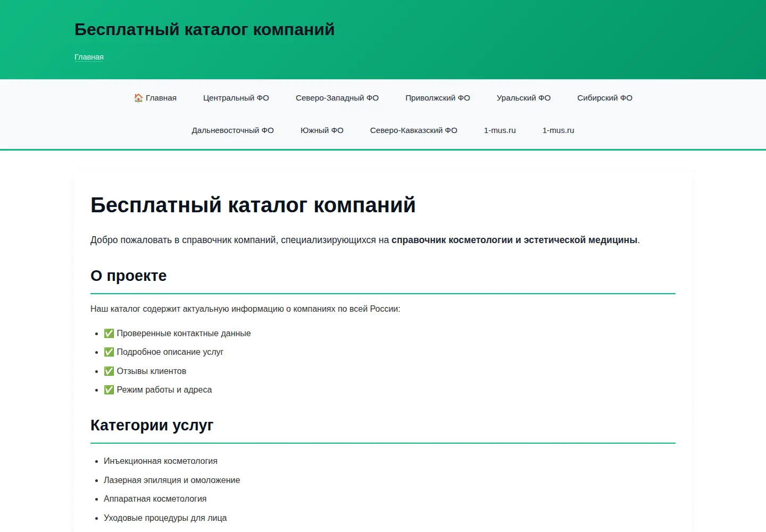Click the text Отзывы клиентов
766x532 pixels.
click(x=152, y=371)
